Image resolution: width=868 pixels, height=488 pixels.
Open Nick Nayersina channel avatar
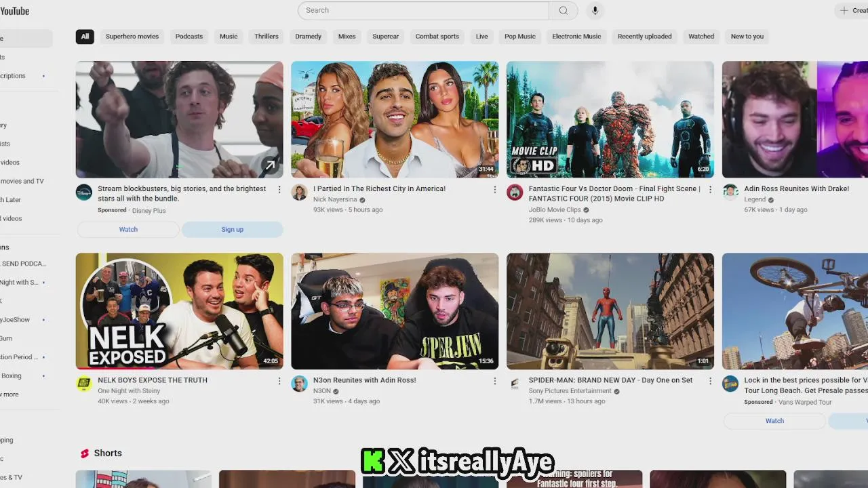[299, 192]
